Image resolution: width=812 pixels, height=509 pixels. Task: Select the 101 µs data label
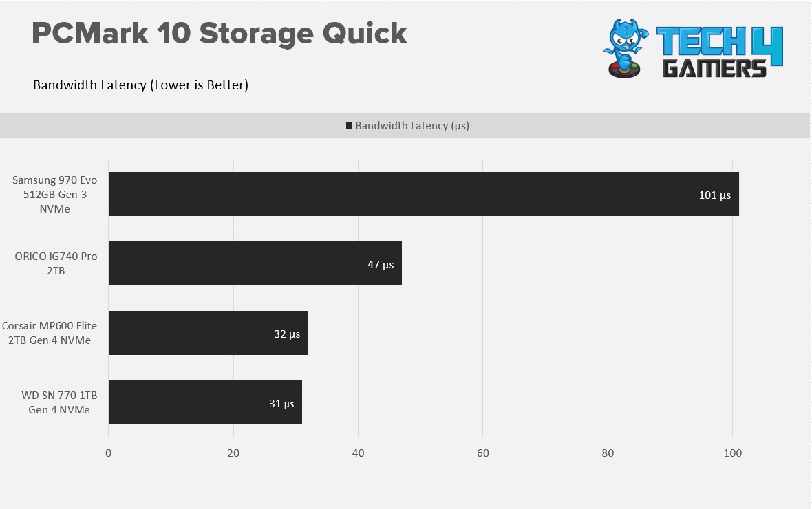point(715,195)
